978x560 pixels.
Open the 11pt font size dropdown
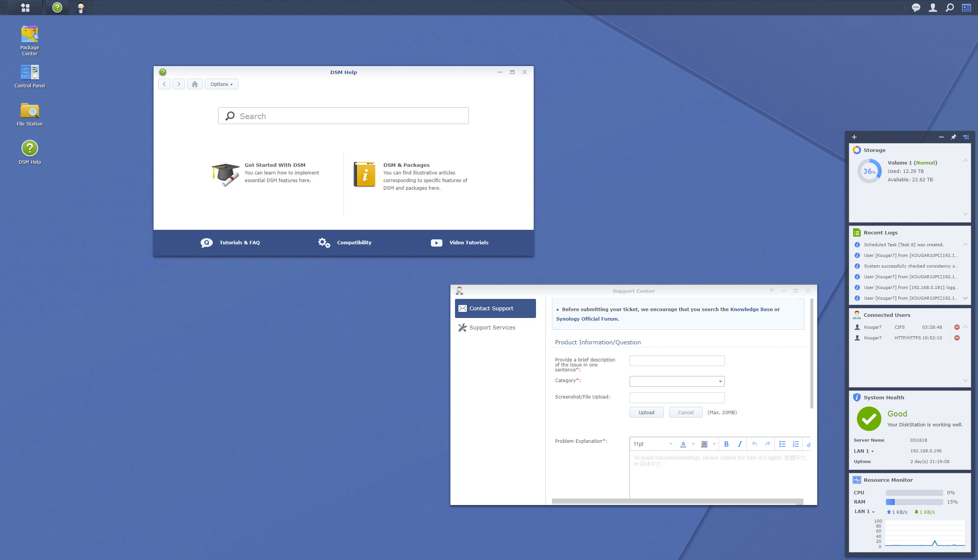[x=653, y=444]
